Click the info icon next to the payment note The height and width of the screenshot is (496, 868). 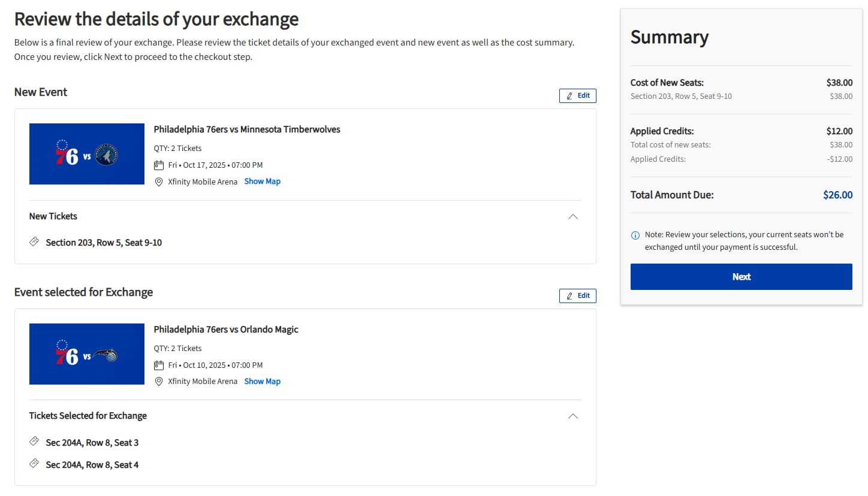[x=635, y=234]
